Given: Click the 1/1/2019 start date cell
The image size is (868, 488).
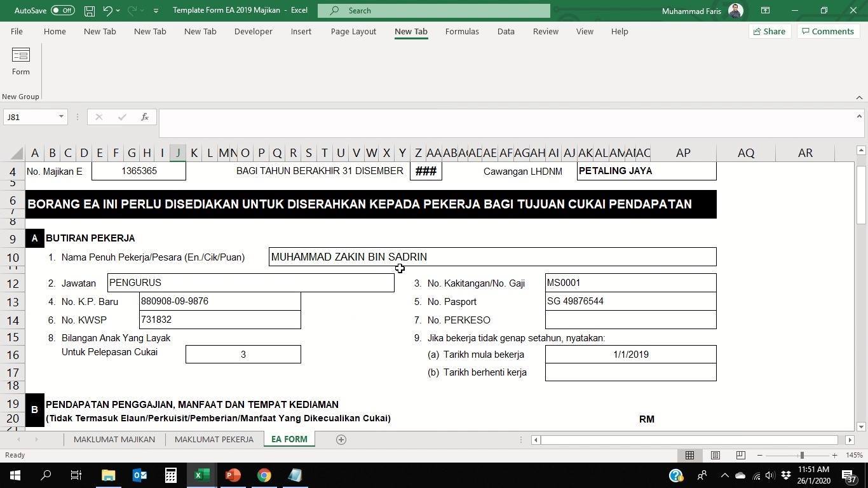Looking at the screenshot, I should (630, 355).
